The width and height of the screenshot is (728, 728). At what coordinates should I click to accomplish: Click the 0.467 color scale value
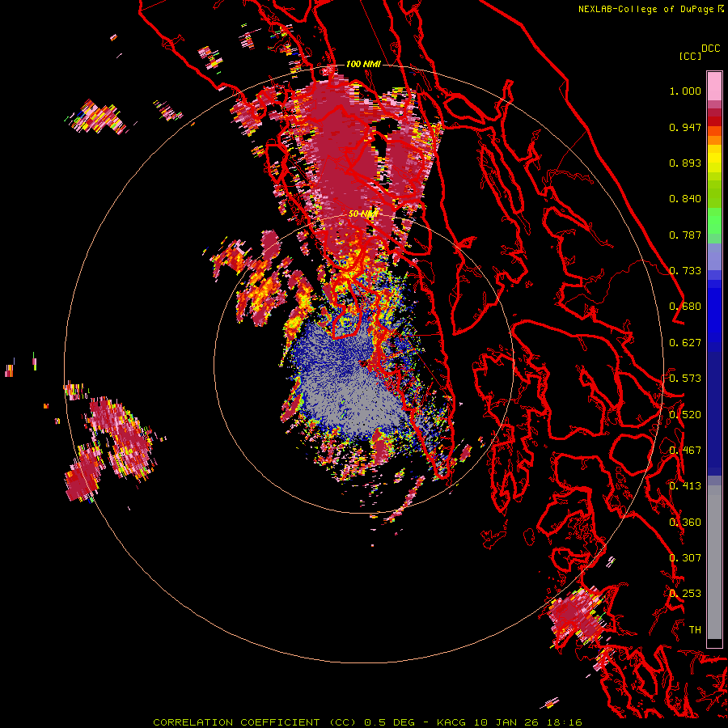tap(685, 451)
